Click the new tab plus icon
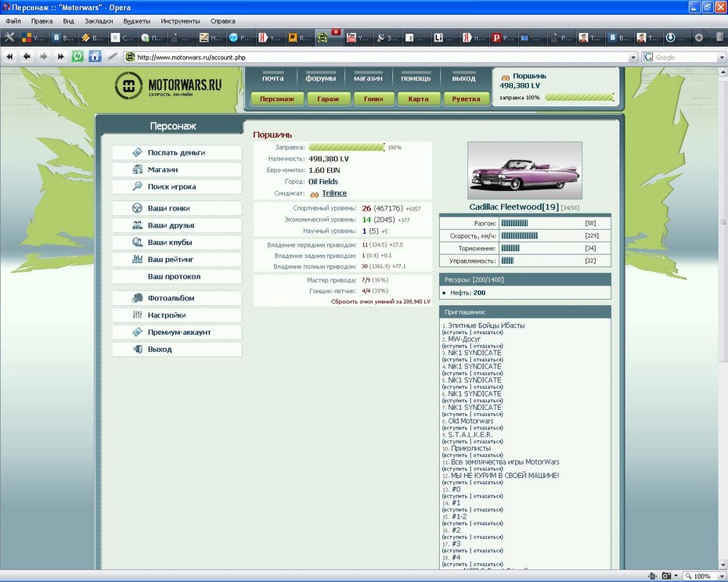Screen dimensions: 728x582 [699, 38]
